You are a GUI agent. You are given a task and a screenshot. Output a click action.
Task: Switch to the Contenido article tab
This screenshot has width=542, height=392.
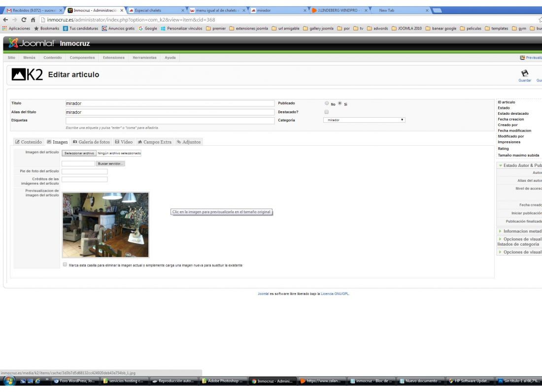tap(29, 142)
